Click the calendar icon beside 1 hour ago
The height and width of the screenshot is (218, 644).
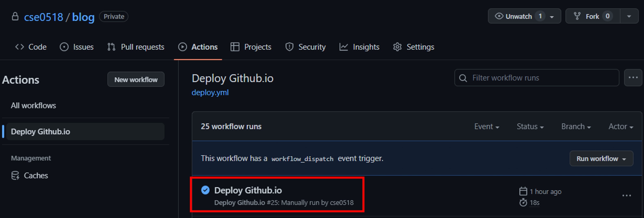523,191
